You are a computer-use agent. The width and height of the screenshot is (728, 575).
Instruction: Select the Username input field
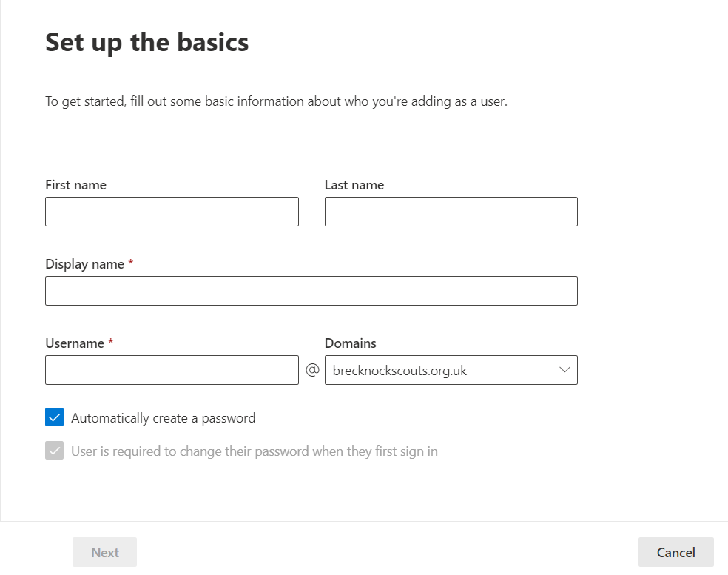pyautogui.click(x=172, y=370)
